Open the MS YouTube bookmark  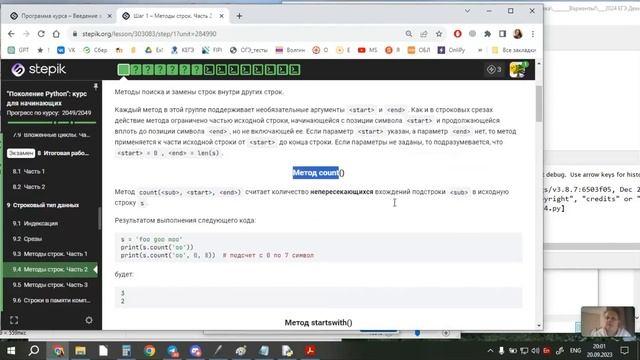[x=367, y=50]
